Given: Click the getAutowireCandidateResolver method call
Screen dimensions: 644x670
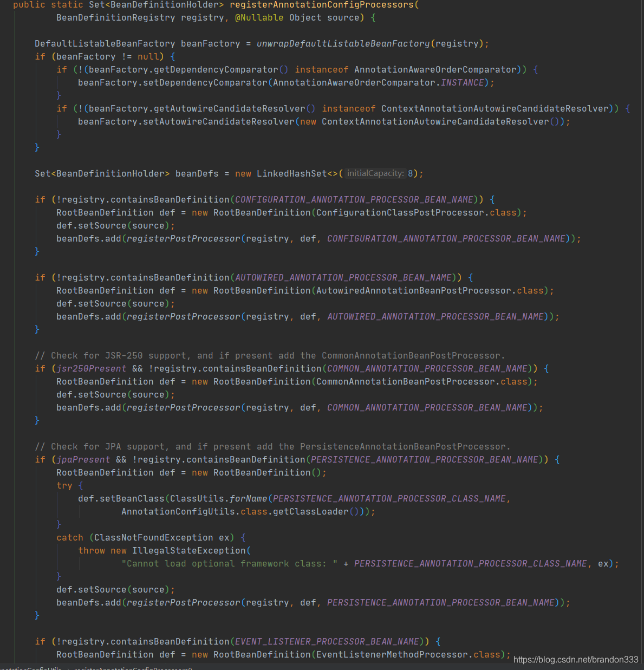Looking at the screenshot, I should (x=230, y=109).
